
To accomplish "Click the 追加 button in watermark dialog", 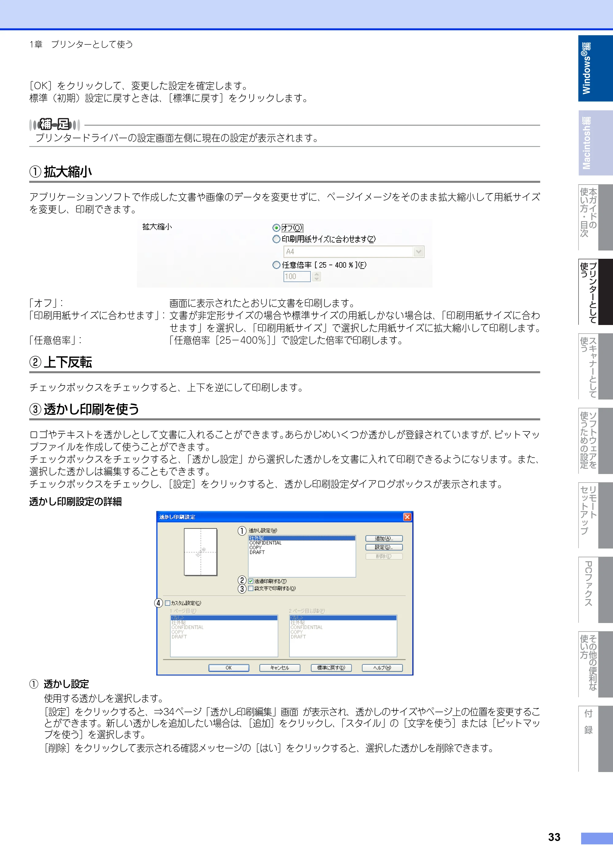I will coord(384,538).
